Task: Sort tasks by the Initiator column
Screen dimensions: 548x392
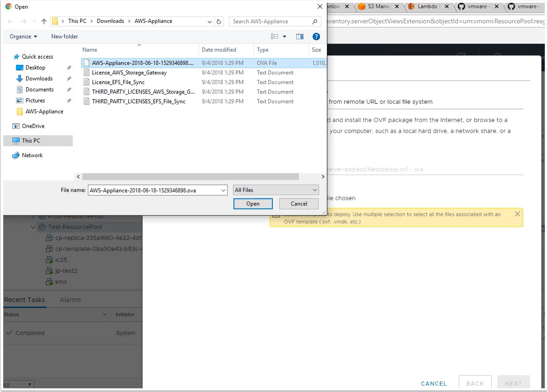Action: pos(125,315)
